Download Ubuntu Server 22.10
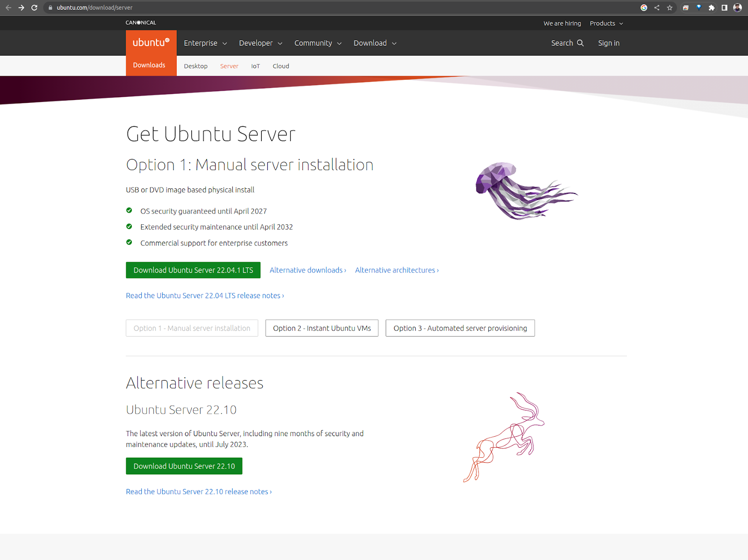This screenshot has width=748, height=560. tap(184, 466)
